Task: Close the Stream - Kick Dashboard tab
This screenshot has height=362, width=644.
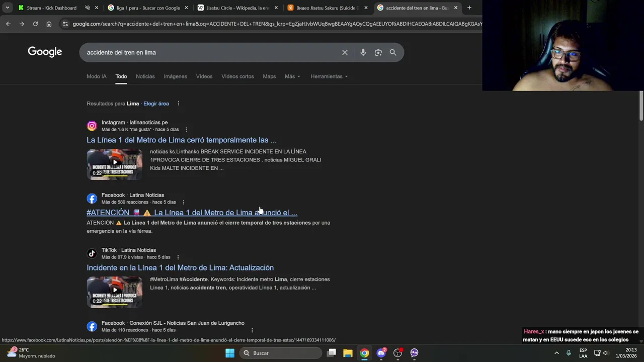Action: (x=97, y=8)
